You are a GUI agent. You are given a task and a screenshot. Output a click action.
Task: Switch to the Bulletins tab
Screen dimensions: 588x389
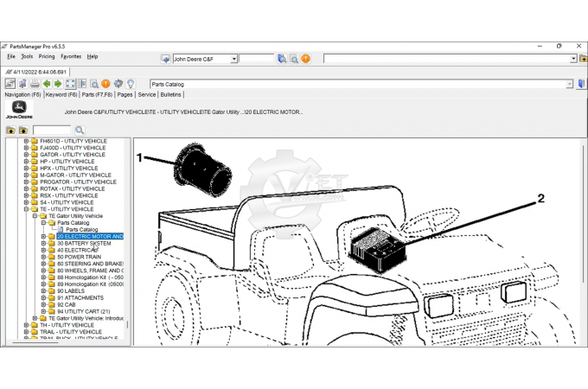click(170, 94)
